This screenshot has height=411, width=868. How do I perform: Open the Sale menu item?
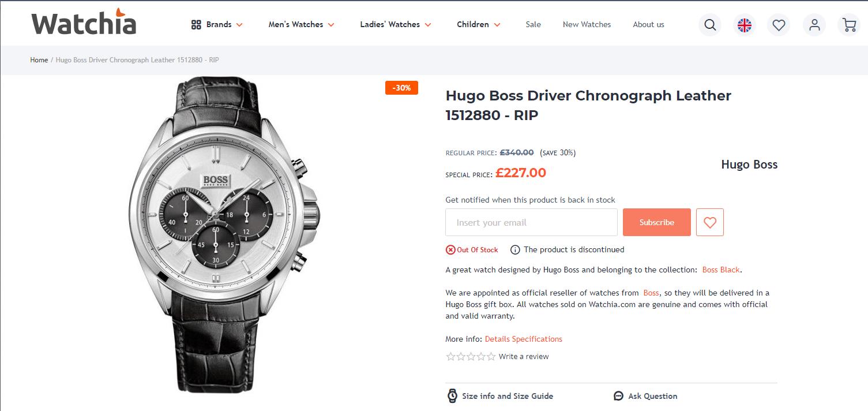(533, 24)
